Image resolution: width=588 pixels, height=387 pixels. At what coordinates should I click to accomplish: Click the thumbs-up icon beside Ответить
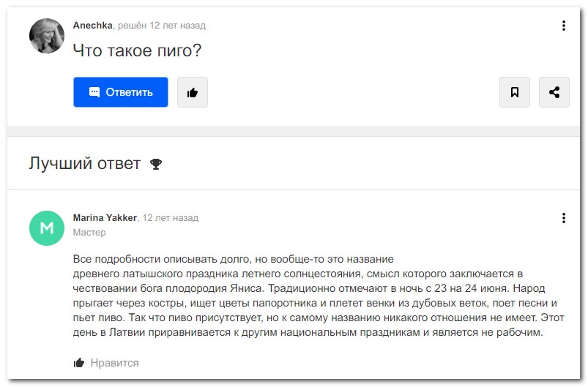[x=193, y=92]
